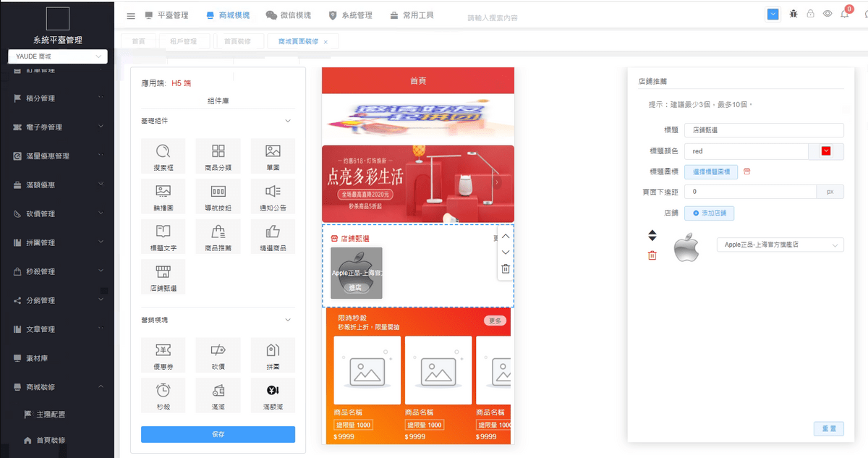Add the 秒殺 flash-sale clock component
The width and height of the screenshot is (868, 458).
163,396
